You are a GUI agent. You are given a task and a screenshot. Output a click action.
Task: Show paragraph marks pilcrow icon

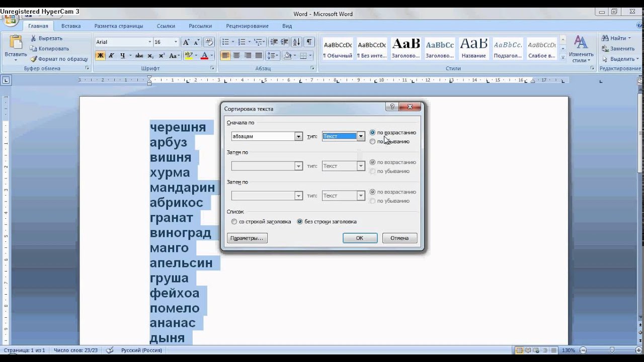point(309,42)
